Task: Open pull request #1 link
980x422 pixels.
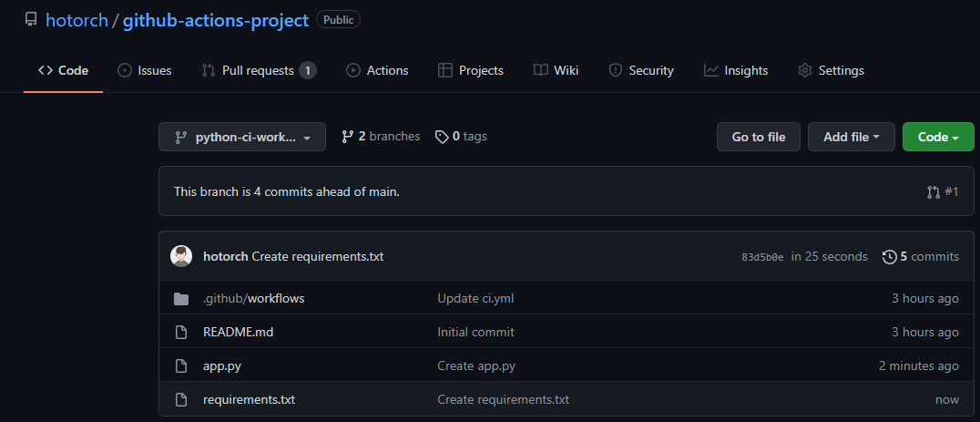Action: [x=943, y=192]
